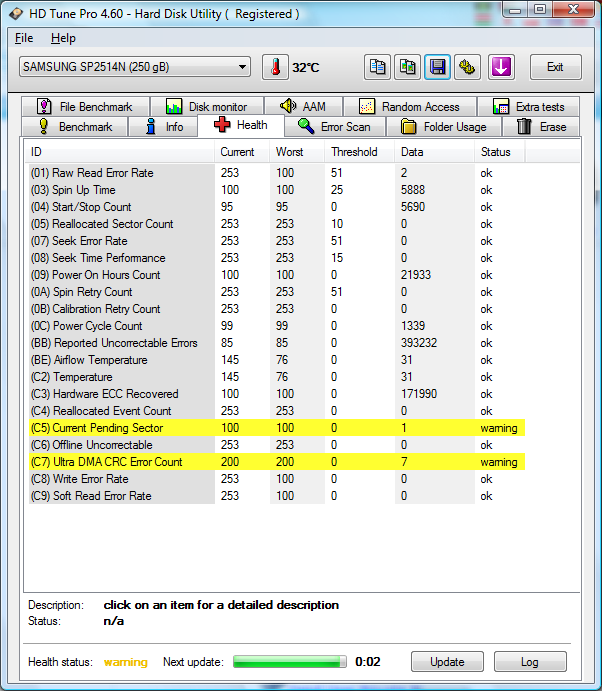Screen dimensions: 602x691
Task: Select (01) Raw Read Error Rate row
Action: [277, 173]
